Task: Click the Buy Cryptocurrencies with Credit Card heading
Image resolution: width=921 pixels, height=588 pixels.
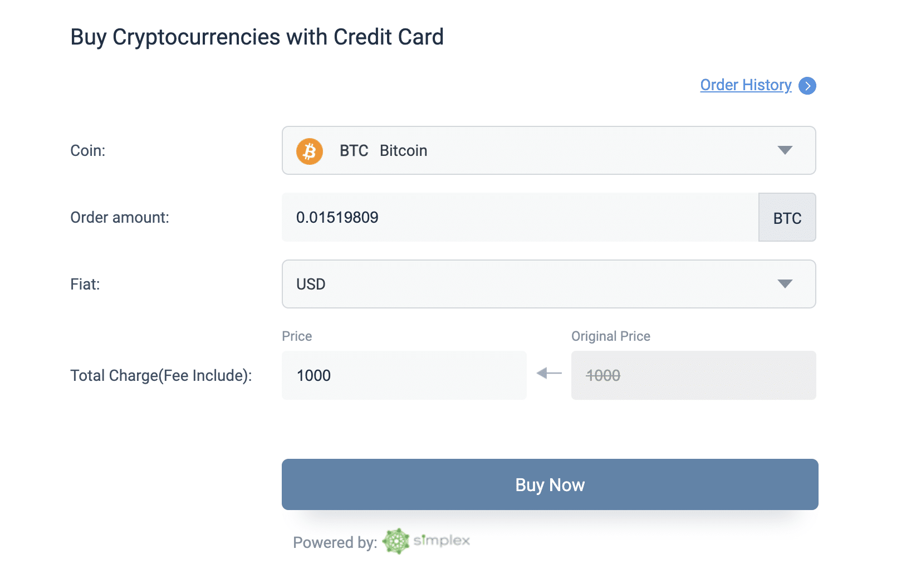Action: pyautogui.click(x=257, y=37)
